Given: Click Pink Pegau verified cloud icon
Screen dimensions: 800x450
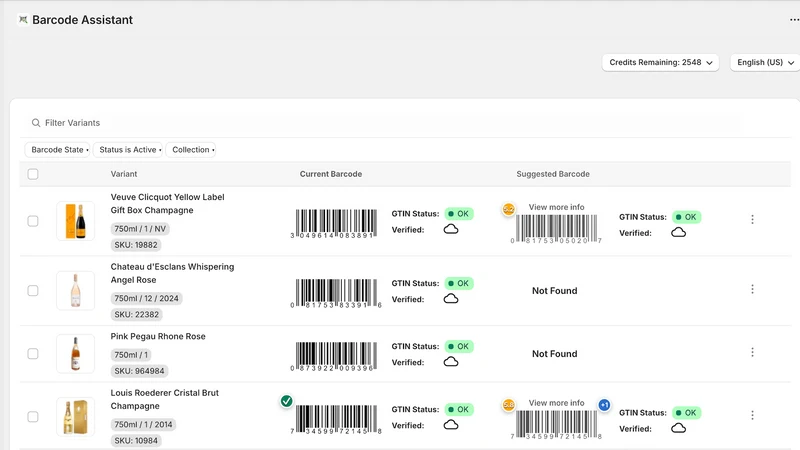Looking at the screenshot, I should (451, 362).
